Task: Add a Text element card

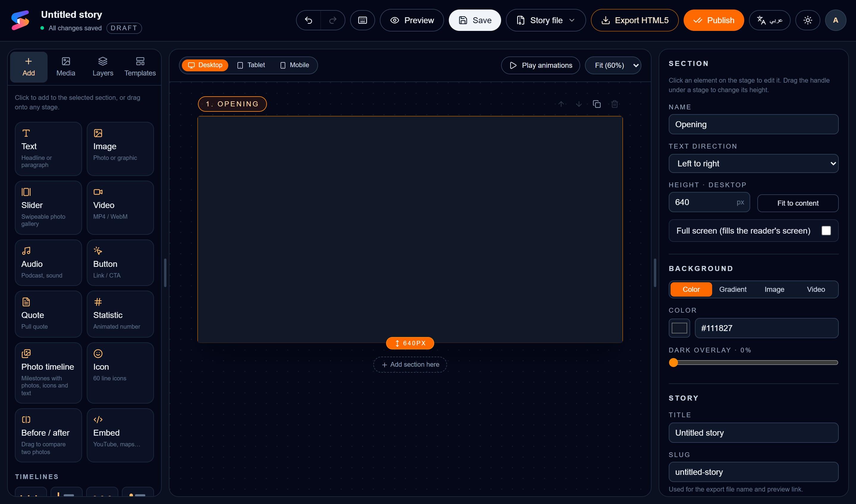Action: (x=48, y=149)
